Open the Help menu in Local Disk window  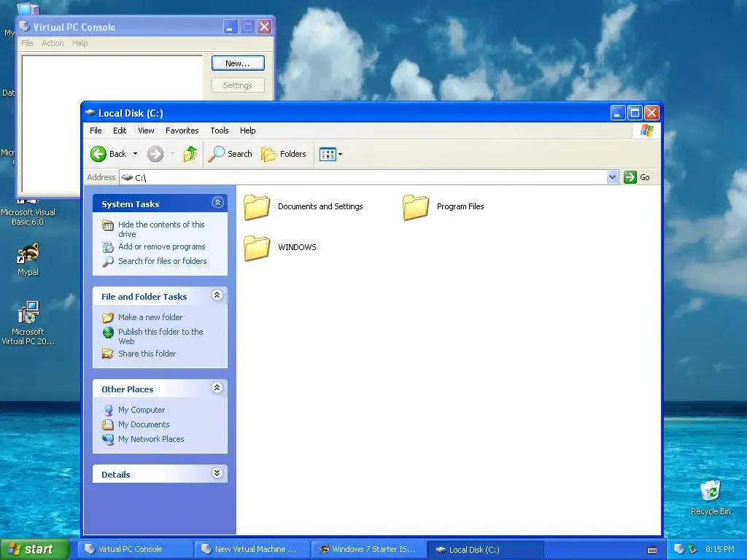[x=248, y=131]
